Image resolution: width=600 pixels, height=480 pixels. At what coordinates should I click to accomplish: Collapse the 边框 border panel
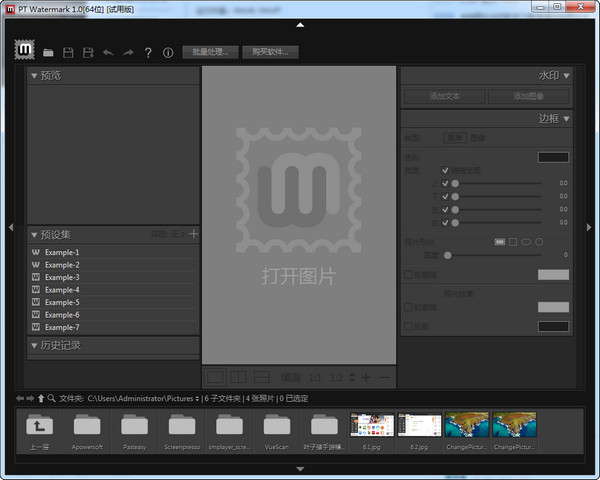567,119
